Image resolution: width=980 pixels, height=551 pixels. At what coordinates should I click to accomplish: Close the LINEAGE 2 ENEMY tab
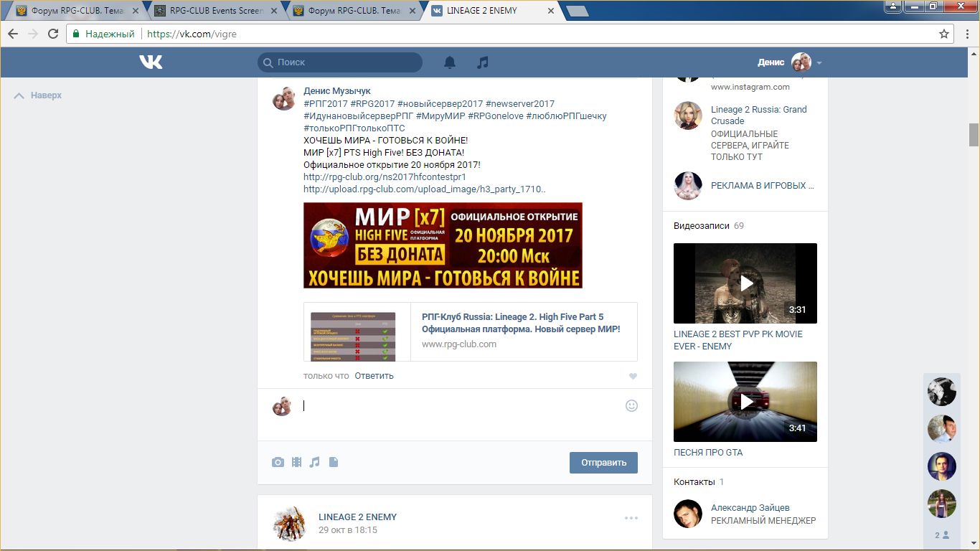(x=550, y=11)
